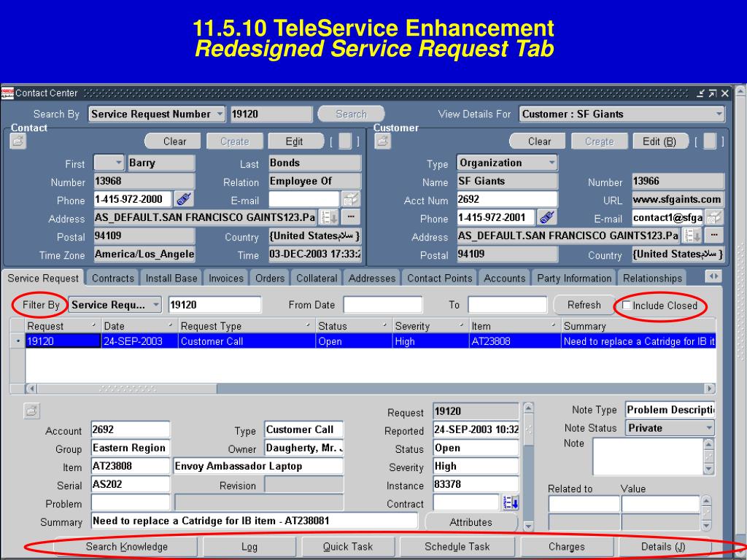Click the Search Knowledge button
Screen dimensions: 747x560
126,546
